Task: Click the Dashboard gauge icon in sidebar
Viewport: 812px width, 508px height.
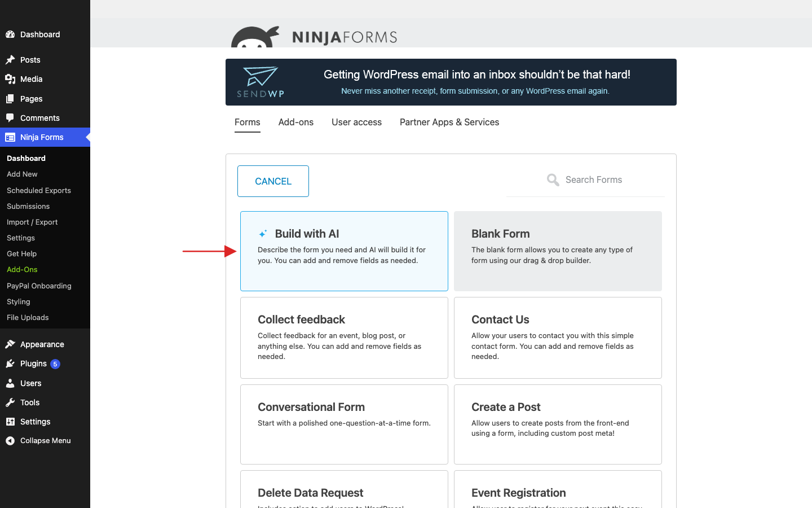Action: click(10, 34)
